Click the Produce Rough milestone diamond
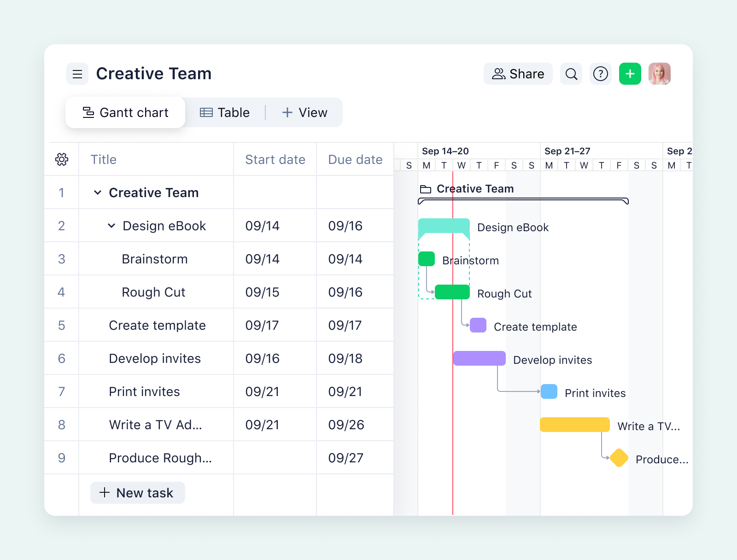Screen dimensions: 737x560 click(x=619, y=458)
